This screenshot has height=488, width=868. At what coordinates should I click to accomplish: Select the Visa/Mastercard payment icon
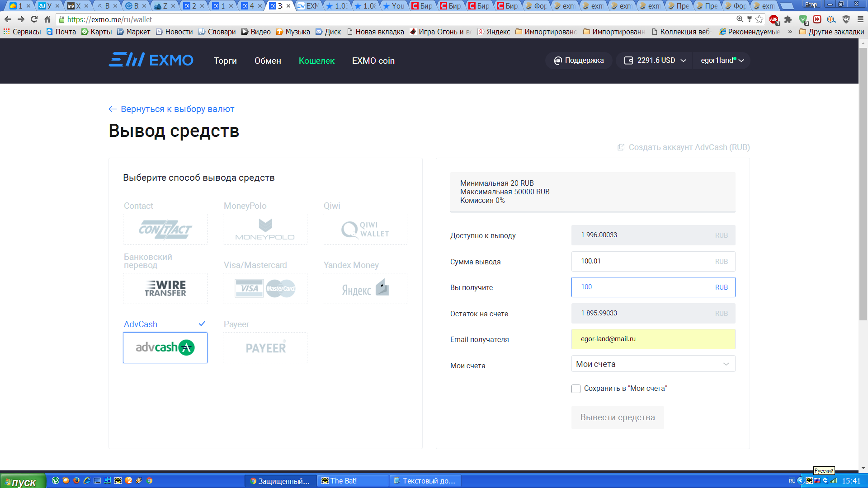[x=265, y=288]
